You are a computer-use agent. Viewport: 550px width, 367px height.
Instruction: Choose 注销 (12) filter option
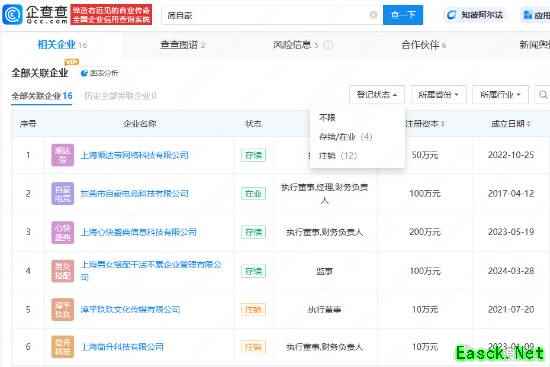coord(338,155)
